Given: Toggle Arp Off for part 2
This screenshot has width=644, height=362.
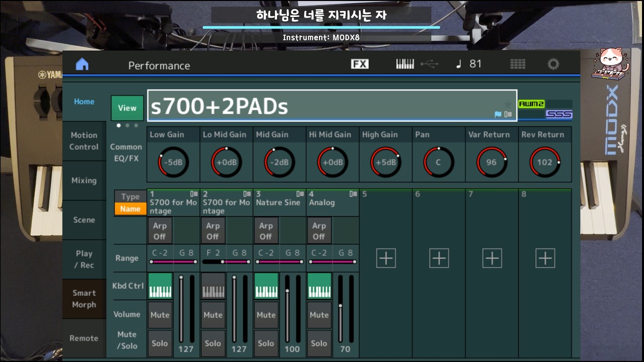Looking at the screenshot, I should pos(213,231).
